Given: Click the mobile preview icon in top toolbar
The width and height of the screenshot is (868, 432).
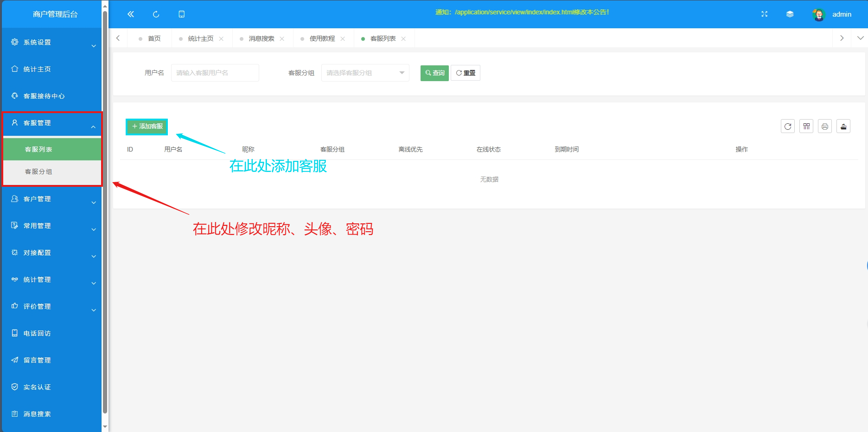Looking at the screenshot, I should (181, 14).
